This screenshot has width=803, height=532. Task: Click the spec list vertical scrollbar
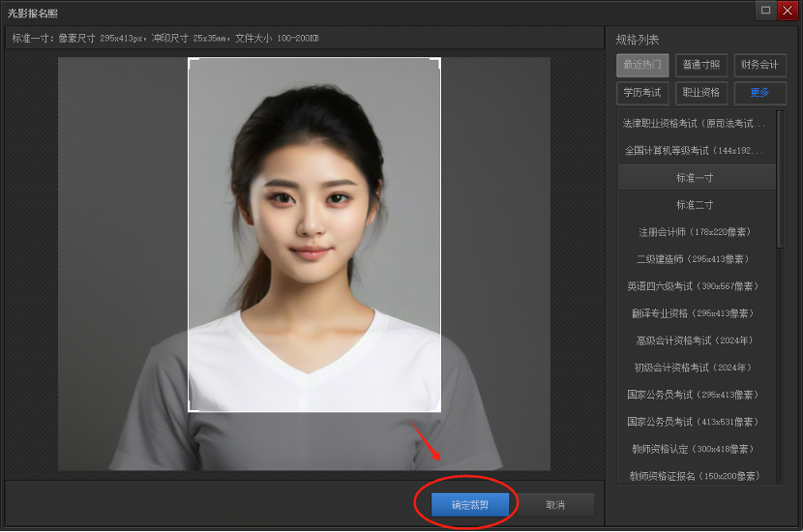(781, 179)
